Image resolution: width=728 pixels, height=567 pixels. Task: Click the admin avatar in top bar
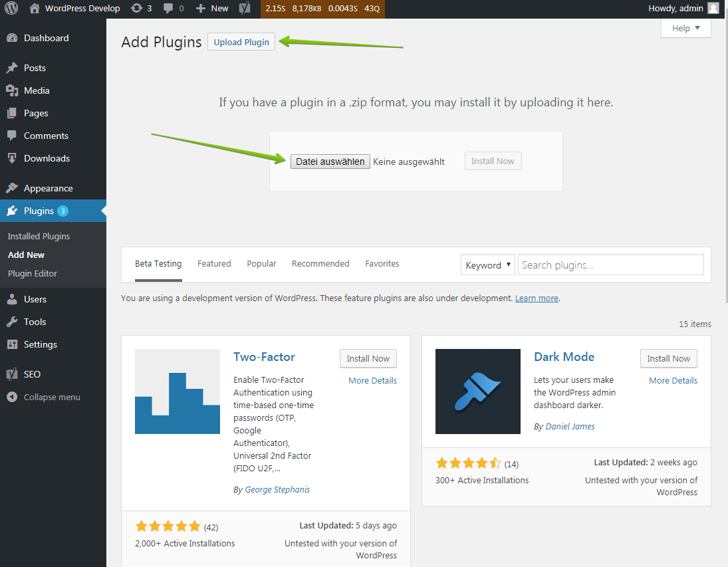[713, 9]
